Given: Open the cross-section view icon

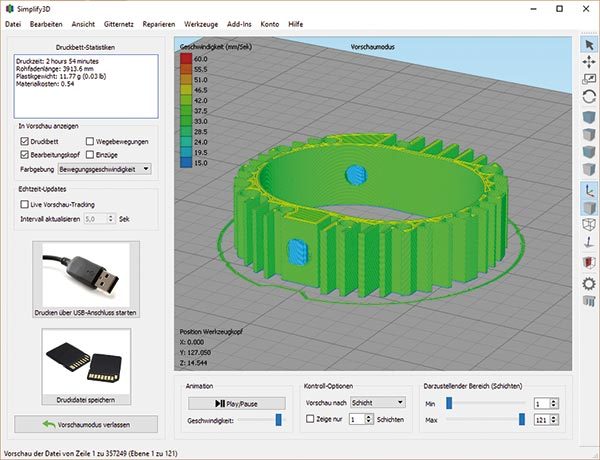Looking at the screenshot, I should point(589,263).
